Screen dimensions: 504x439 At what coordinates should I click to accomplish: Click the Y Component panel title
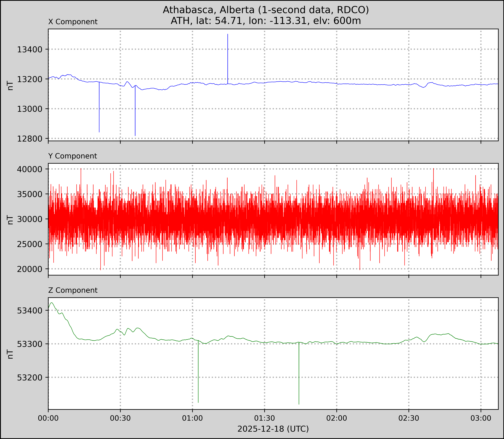(x=73, y=156)
